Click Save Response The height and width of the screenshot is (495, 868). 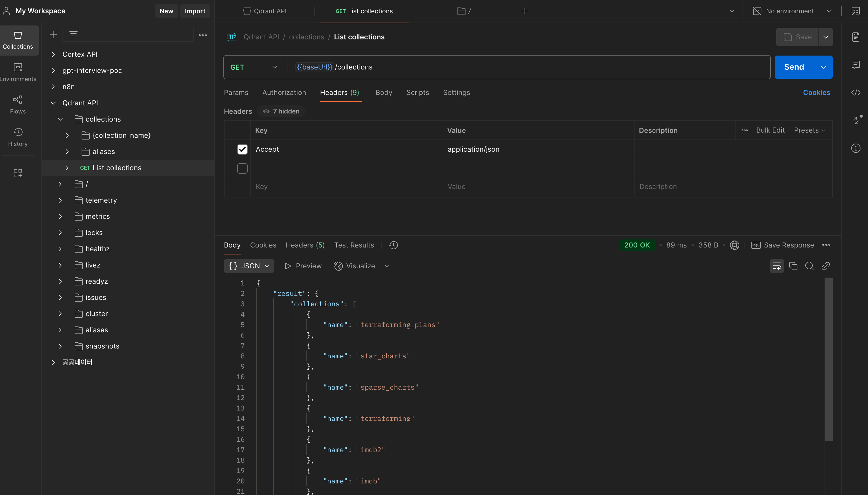[782, 245]
